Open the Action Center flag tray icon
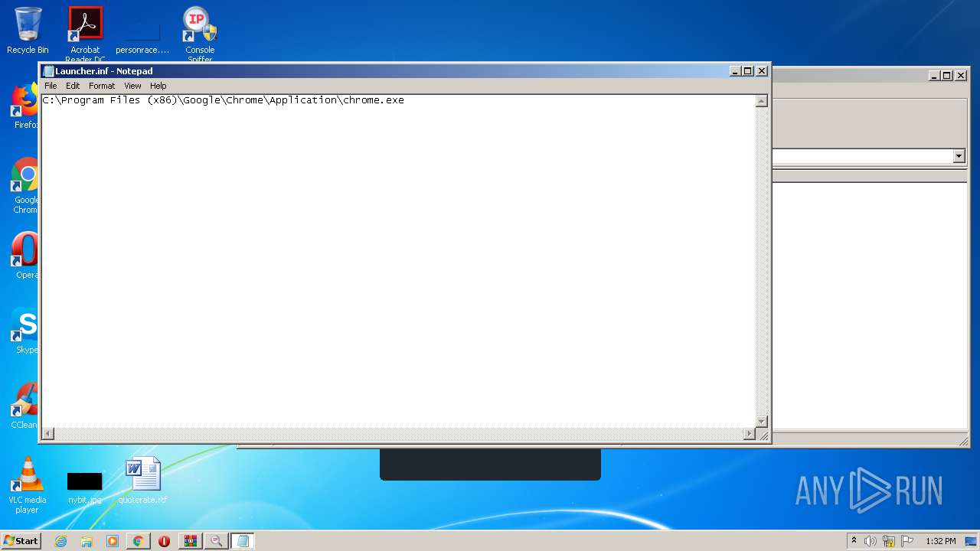This screenshot has height=551, width=980. 907,541
